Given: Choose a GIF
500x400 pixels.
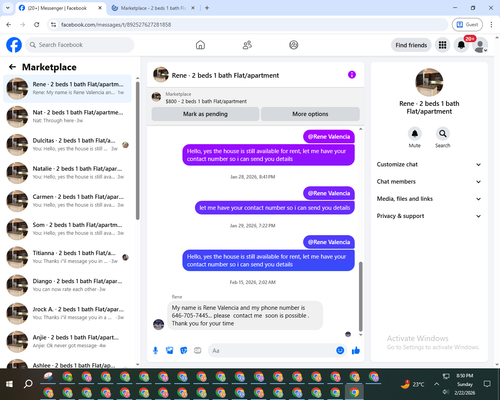Looking at the screenshot, I should click(x=198, y=350).
